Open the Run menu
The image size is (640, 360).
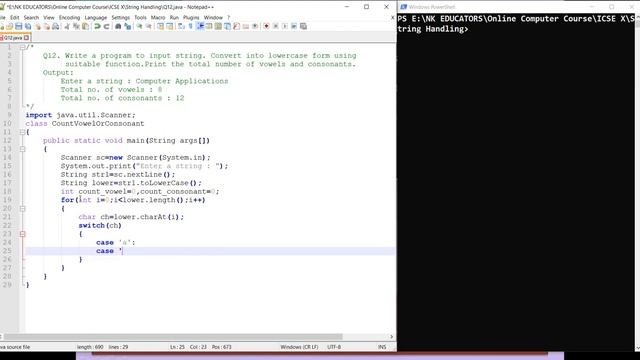point(174,18)
